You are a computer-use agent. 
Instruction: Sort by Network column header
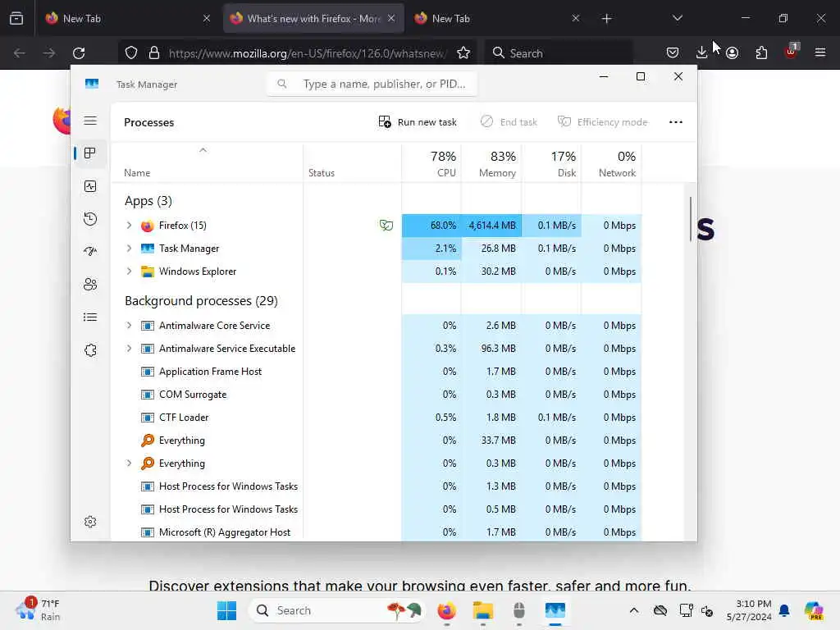click(611, 163)
